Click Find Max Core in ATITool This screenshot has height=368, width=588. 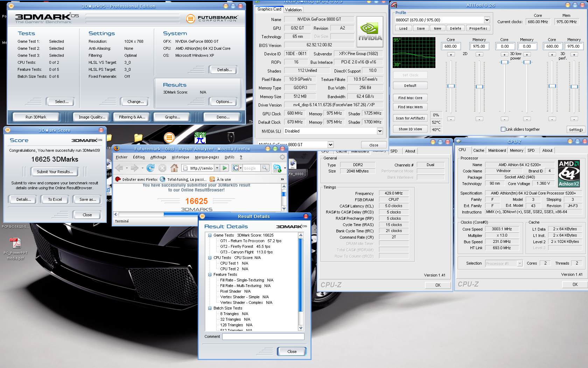[410, 98]
